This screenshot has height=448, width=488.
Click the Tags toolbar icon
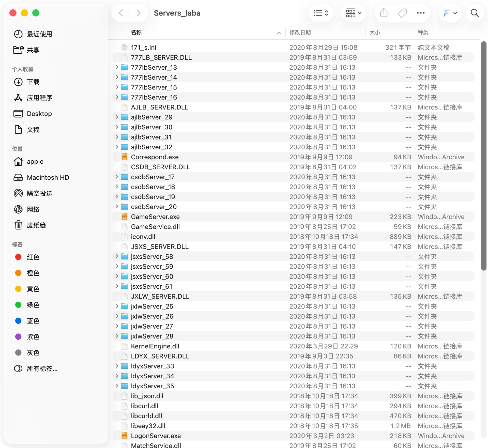[x=402, y=13]
